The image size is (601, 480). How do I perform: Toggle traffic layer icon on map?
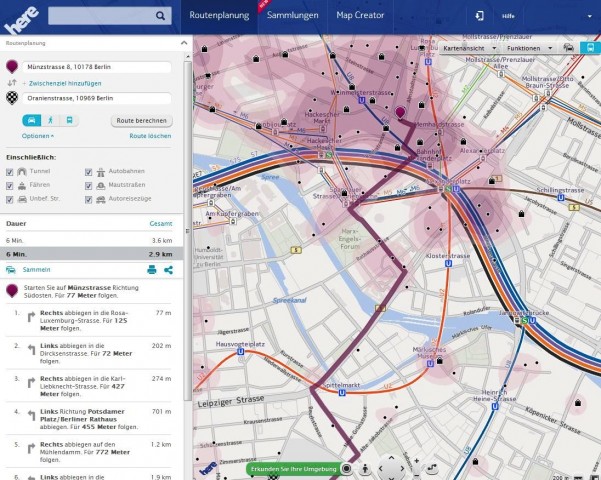(569, 48)
